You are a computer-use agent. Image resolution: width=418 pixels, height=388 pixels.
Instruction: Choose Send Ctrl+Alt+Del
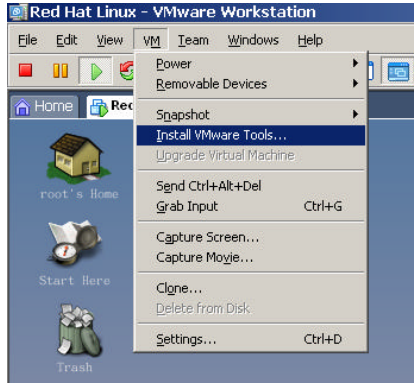[251, 186]
